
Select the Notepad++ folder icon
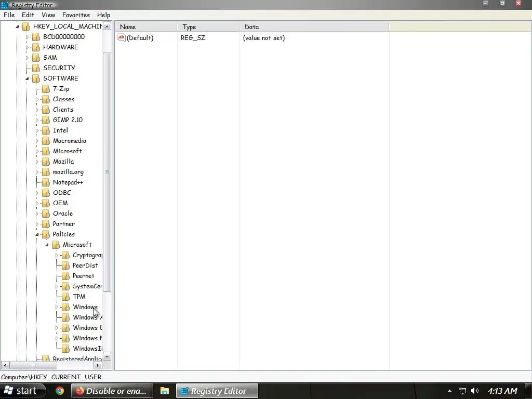point(46,182)
